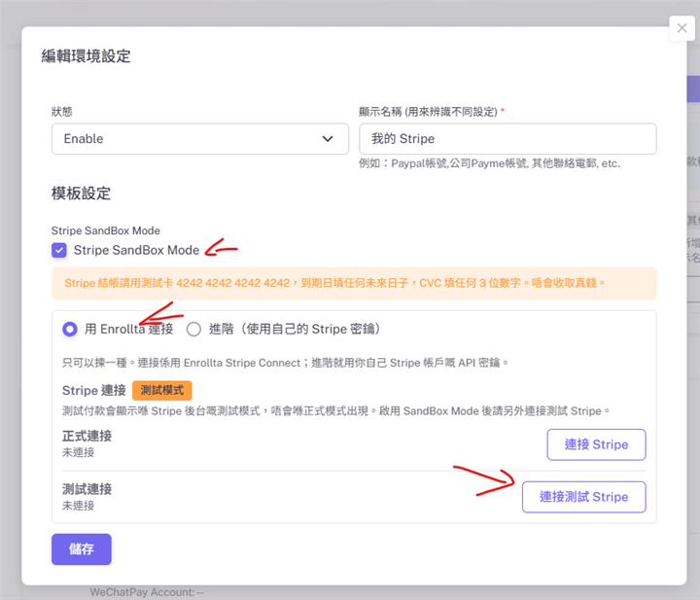Click the Stripe 連接 heading

pyautogui.click(x=94, y=391)
